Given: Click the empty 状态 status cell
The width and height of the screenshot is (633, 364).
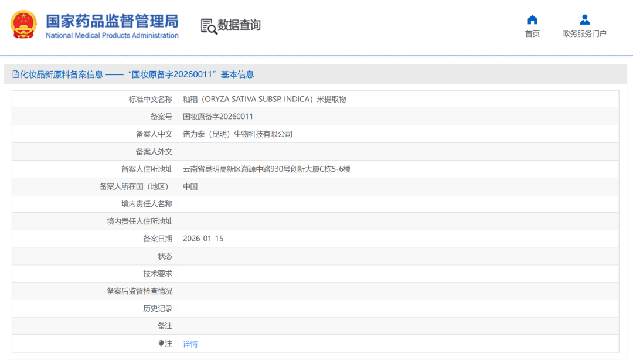Looking at the screenshot, I should [352, 256].
